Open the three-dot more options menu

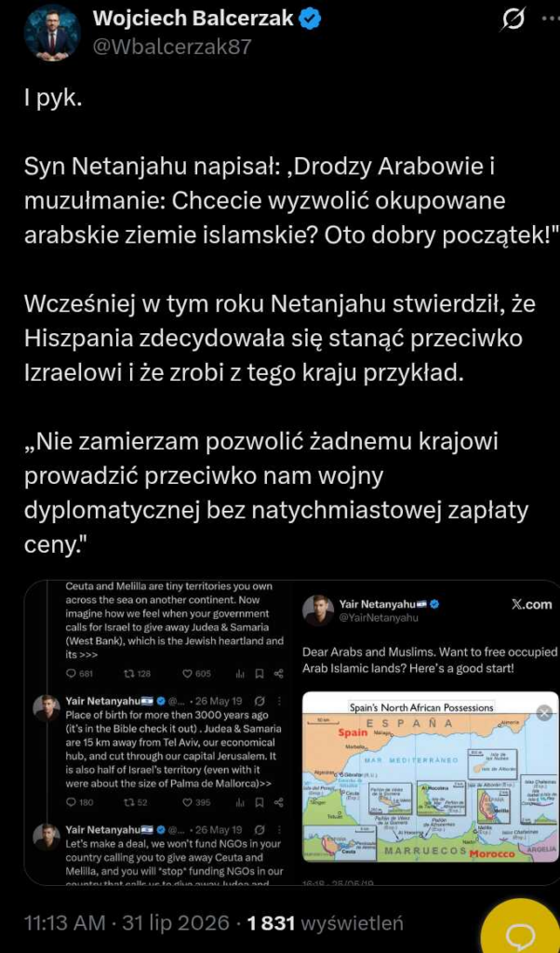551,19
